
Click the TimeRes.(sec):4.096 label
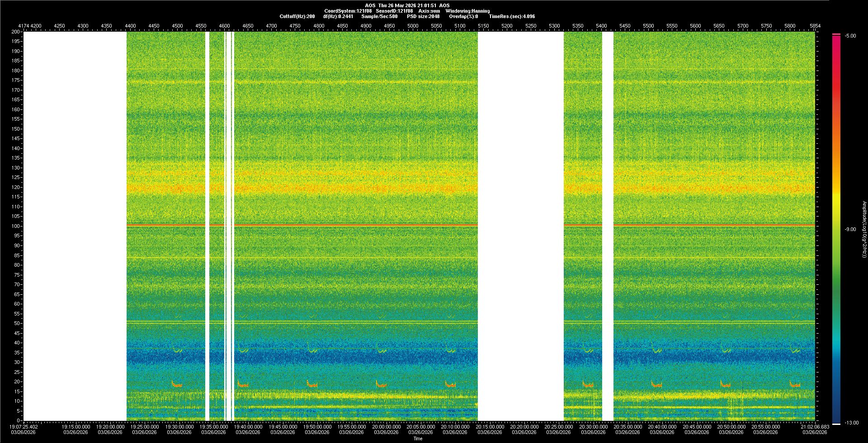[x=512, y=16]
